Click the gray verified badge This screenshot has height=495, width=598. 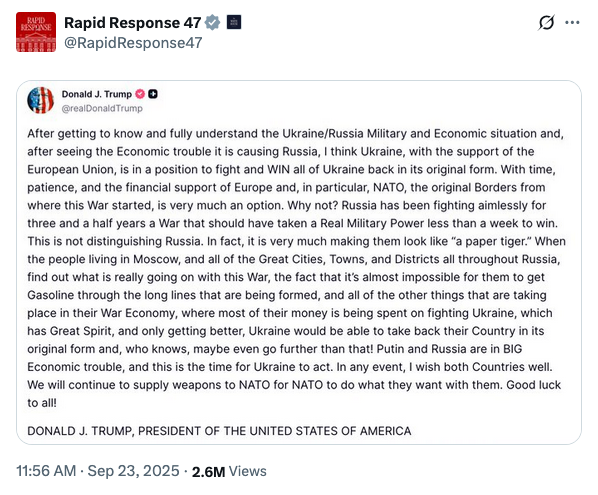pos(212,22)
